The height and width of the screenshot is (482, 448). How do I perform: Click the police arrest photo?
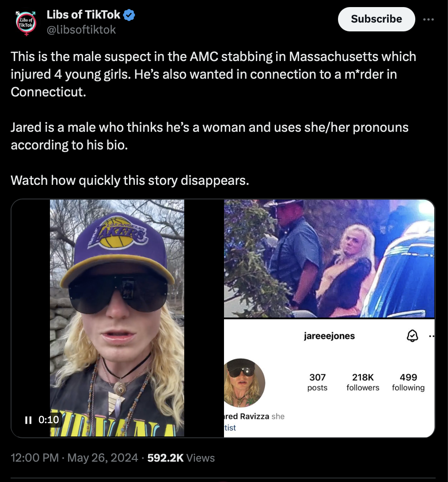[329, 258]
